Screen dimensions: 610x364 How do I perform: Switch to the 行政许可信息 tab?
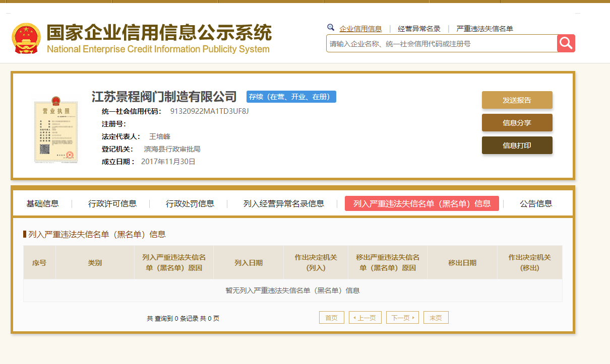point(112,203)
